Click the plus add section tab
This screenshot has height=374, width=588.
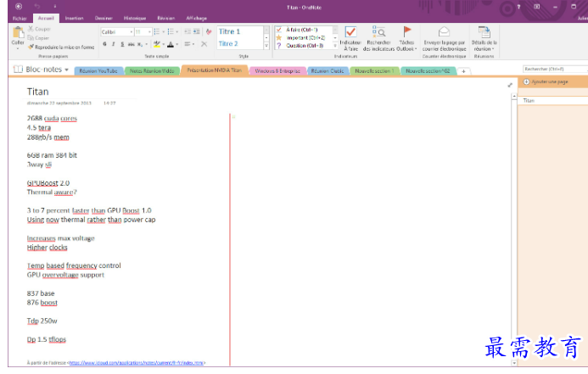click(x=463, y=71)
